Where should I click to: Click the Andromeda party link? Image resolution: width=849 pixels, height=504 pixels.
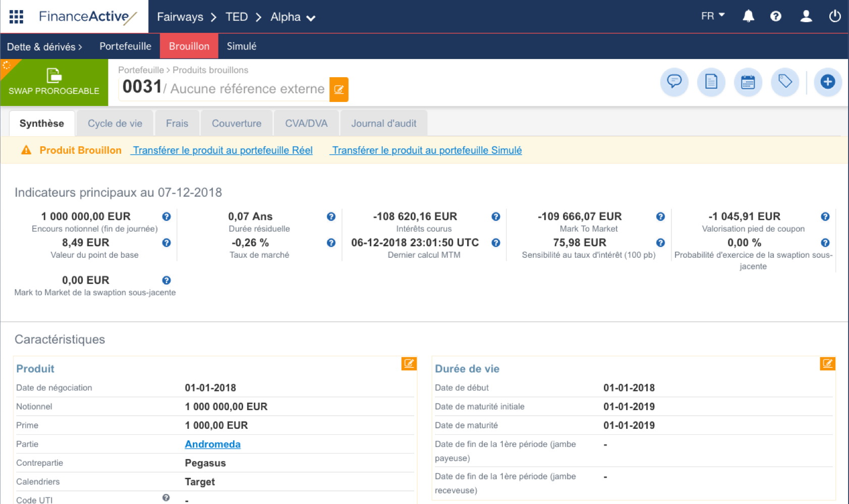(x=212, y=444)
